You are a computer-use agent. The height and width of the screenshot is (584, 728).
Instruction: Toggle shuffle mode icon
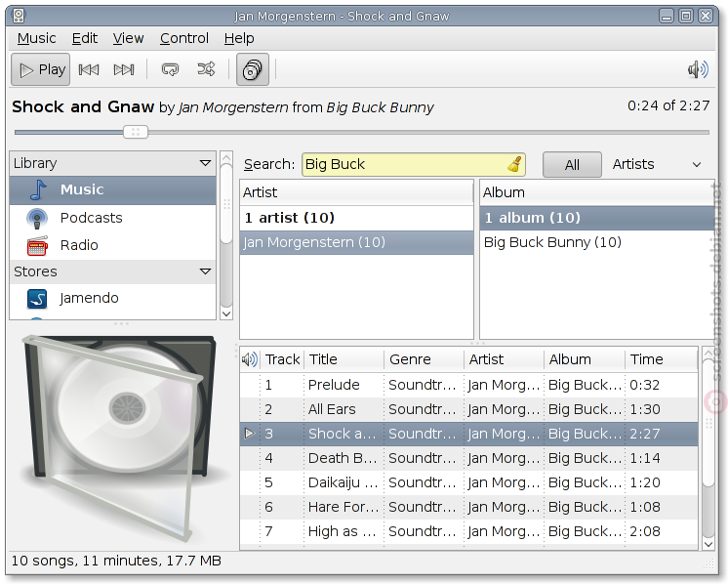click(206, 69)
